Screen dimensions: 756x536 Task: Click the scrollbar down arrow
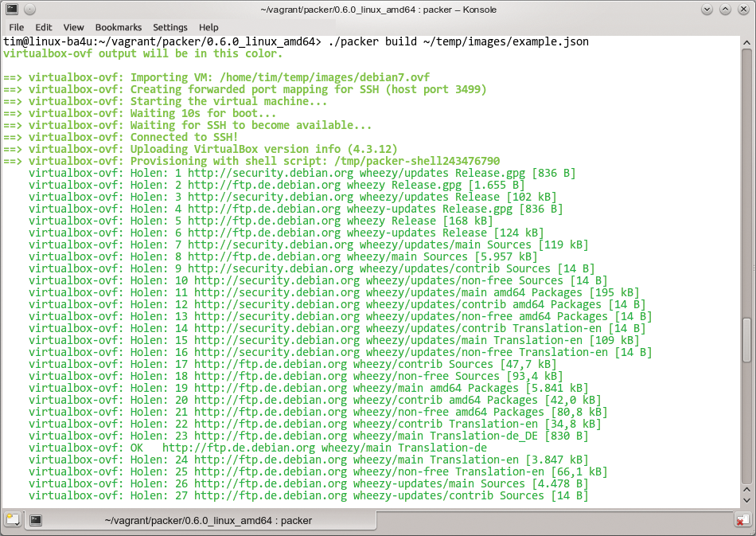pos(746,502)
